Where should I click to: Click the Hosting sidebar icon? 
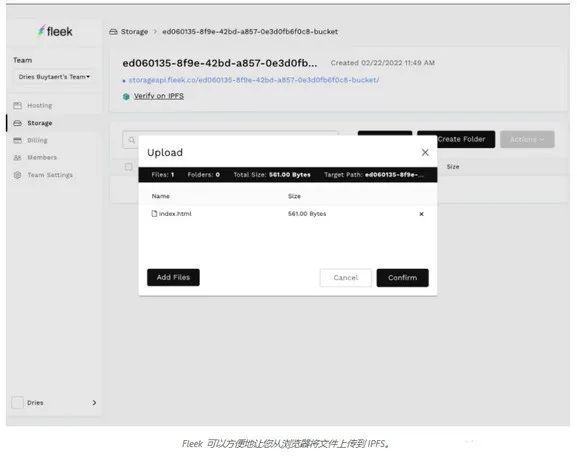click(17, 106)
